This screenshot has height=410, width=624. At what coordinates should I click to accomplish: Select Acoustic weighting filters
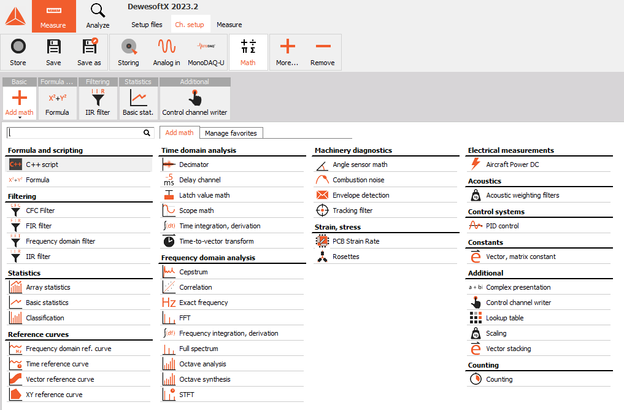[x=539, y=195]
